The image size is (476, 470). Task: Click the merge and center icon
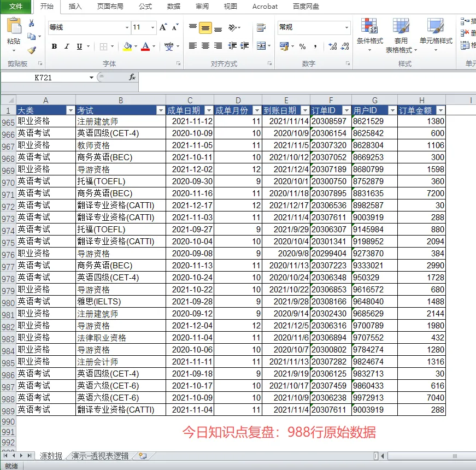coord(261,45)
